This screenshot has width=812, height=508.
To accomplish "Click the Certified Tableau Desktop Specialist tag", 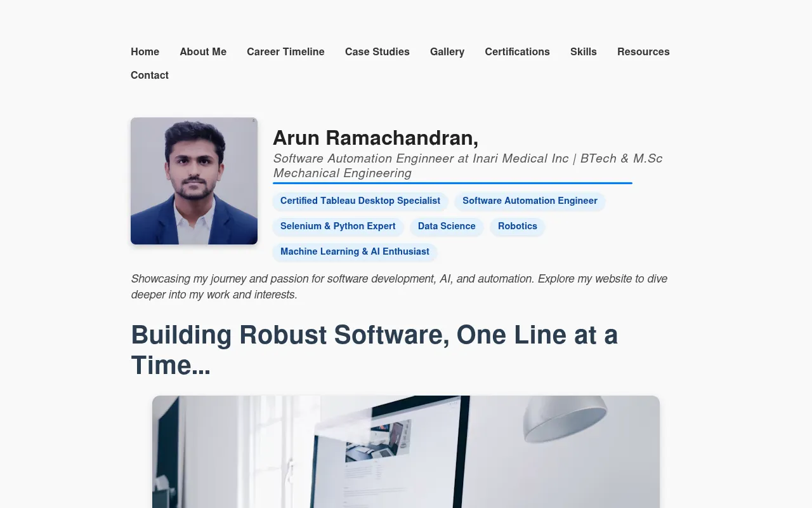I will [360, 201].
